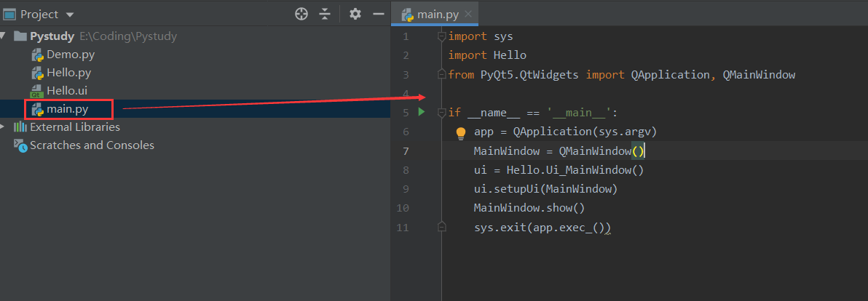The width and height of the screenshot is (868, 301).
Task: Click the Hello.ui Qt file icon
Action: pos(38,91)
